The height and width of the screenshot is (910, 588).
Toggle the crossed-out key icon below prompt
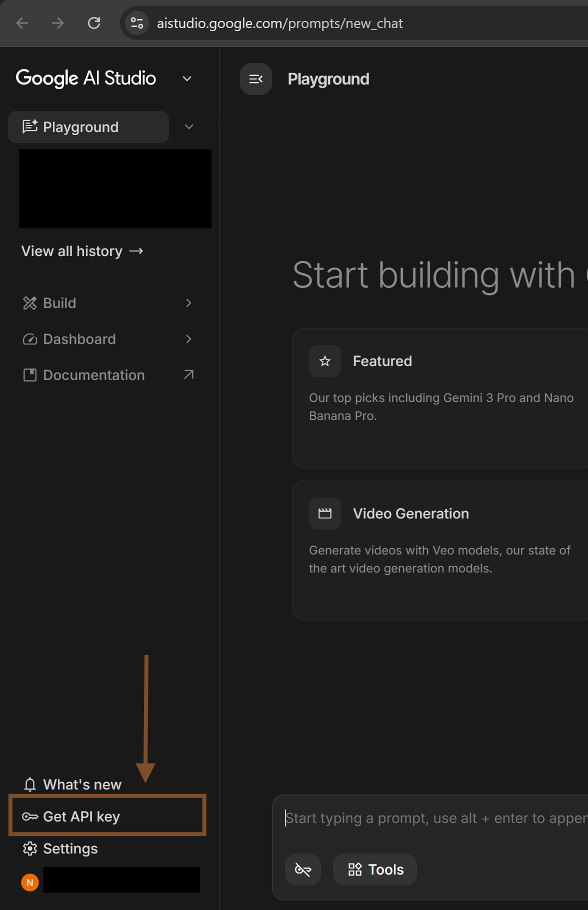click(303, 869)
